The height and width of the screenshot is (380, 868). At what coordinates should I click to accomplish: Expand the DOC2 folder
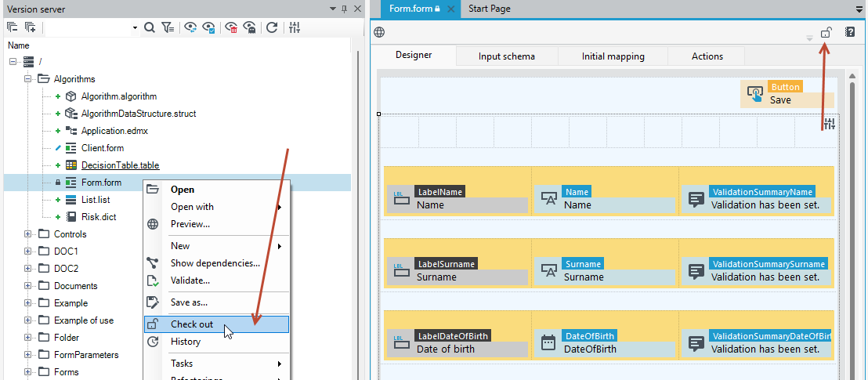(x=27, y=269)
